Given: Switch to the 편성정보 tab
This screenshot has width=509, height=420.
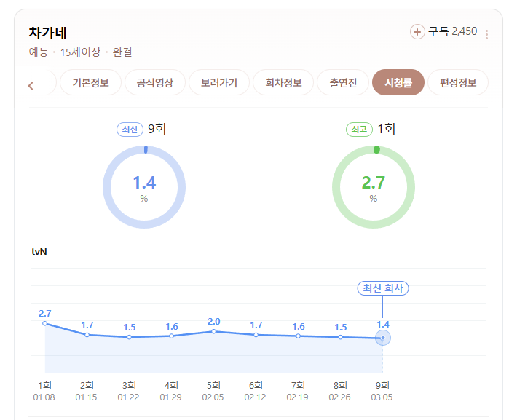Looking at the screenshot, I should [458, 82].
